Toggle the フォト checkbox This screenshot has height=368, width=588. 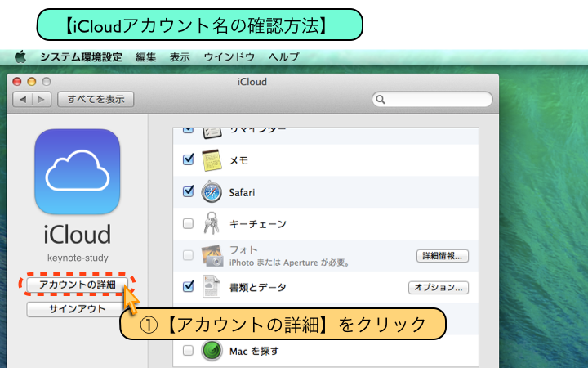click(x=188, y=255)
